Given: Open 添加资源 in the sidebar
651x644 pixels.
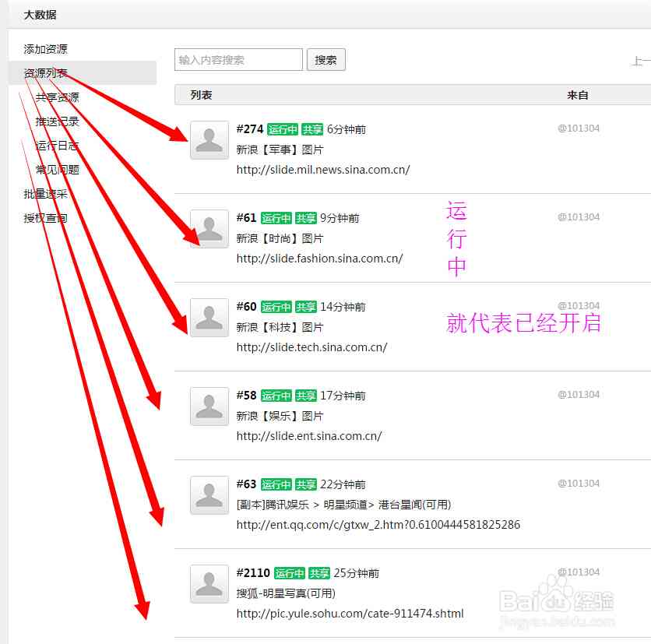Looking at the screenshot, I should pos(45,49).
